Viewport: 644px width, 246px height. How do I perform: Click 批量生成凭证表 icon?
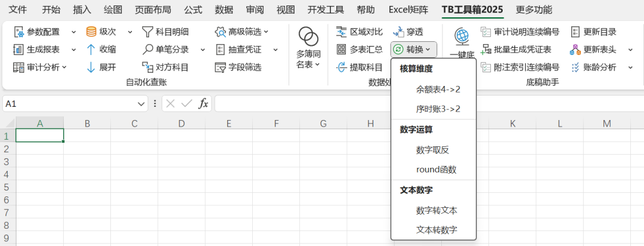[x=486, y=50]
